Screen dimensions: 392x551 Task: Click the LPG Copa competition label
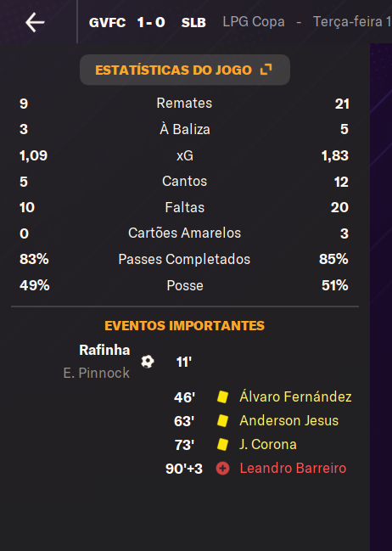click(254, 22)
